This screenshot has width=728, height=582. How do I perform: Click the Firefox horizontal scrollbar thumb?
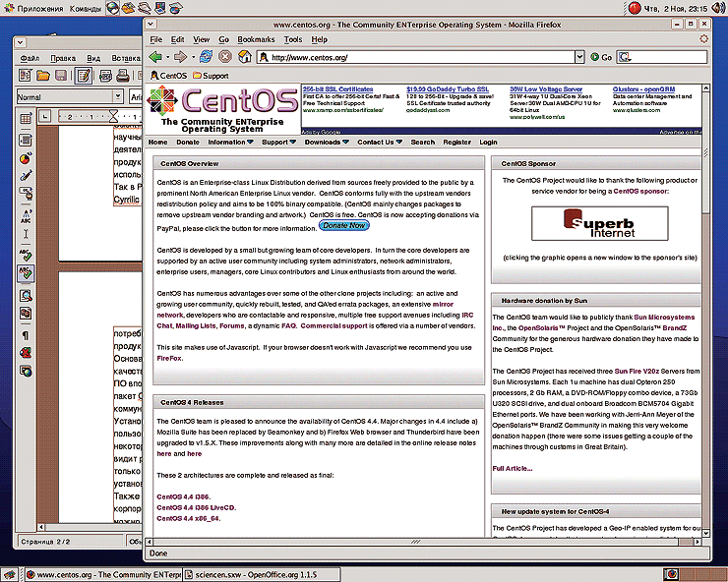[416, 542]
